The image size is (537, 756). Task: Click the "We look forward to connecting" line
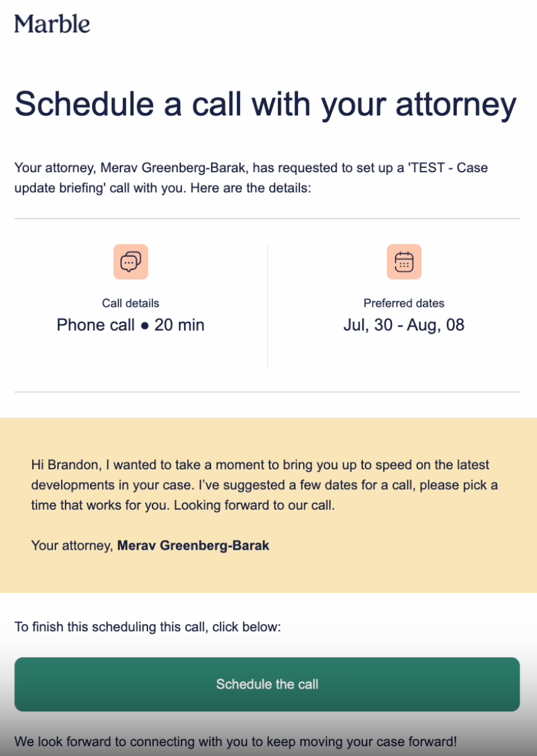(x=235, y=741)
